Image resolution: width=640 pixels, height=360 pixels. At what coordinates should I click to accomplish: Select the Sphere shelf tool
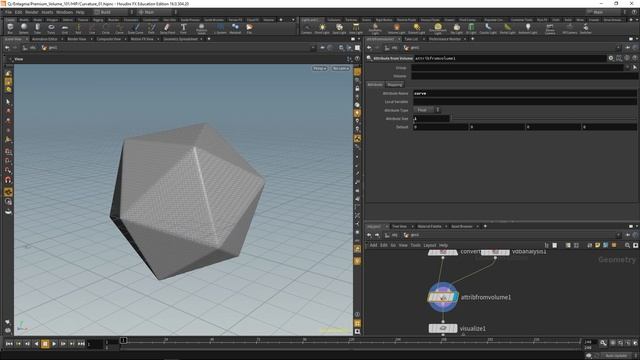[x=24, y=29]
